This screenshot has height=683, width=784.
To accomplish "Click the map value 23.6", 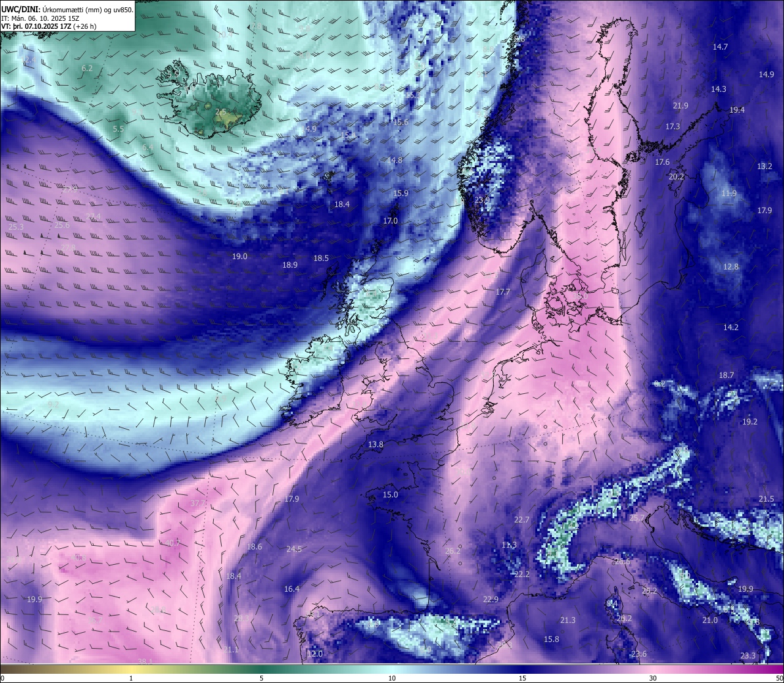I will [x=639, y=654].
